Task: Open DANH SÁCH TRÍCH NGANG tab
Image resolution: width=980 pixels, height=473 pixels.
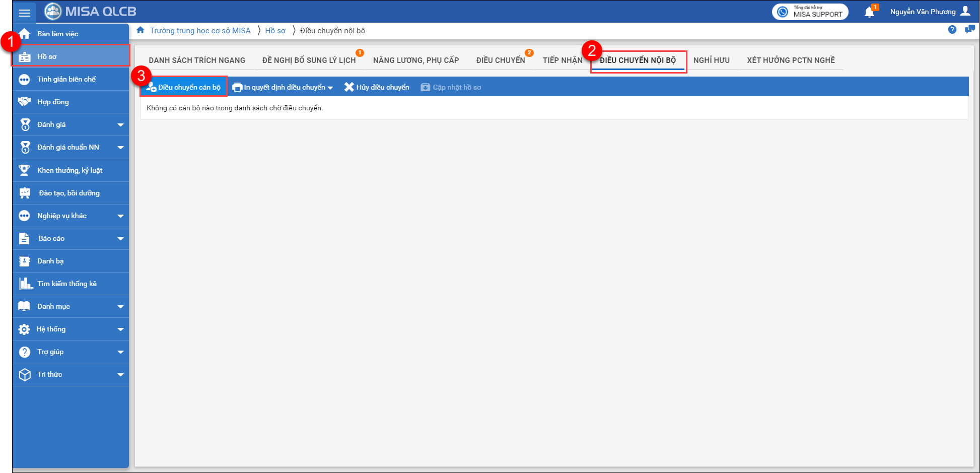Action: click(197, 60)
